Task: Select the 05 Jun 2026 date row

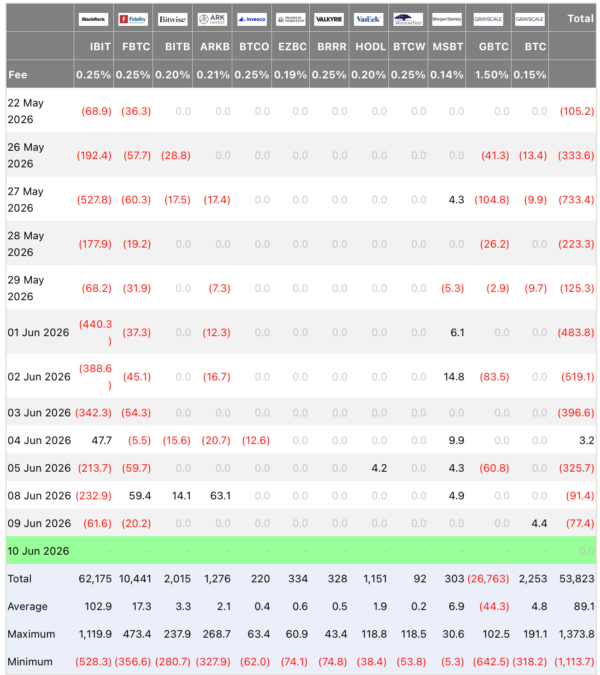Action: (301, 468)
